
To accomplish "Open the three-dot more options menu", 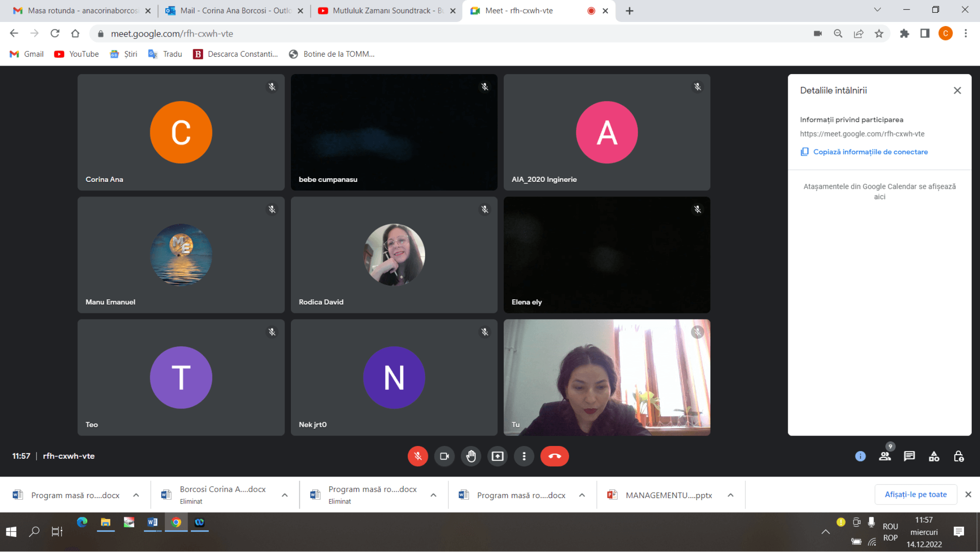I will coord(524,456).
